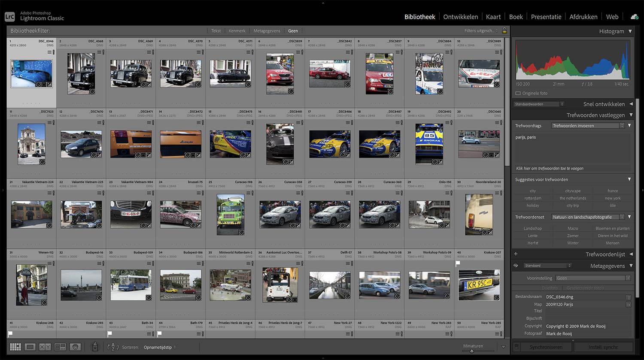Click the histogram graph area
Viewport: 644px width, 360px height.
tap(573, 59)
